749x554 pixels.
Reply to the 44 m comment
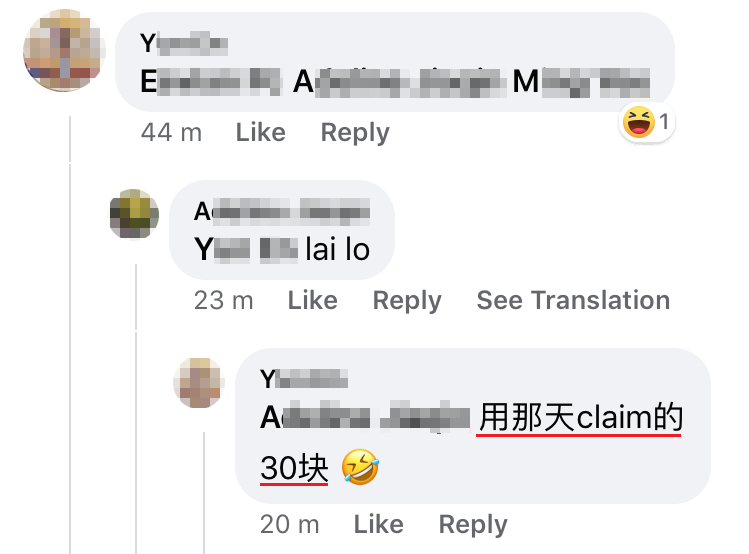[355, 132]
